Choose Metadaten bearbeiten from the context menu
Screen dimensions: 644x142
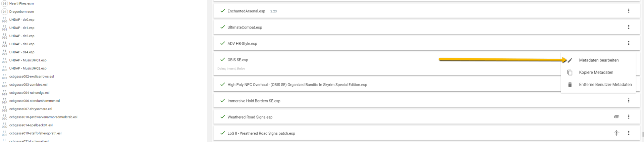[599, 60]
